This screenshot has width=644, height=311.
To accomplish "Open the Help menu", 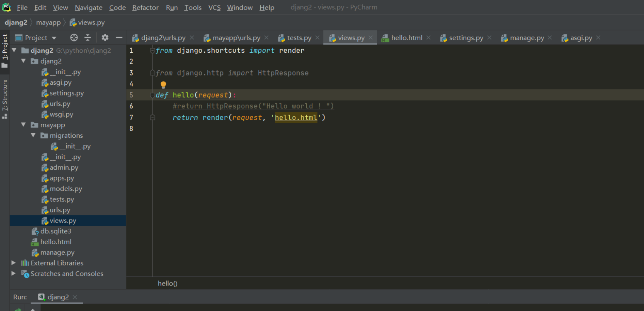I will 267,7.
